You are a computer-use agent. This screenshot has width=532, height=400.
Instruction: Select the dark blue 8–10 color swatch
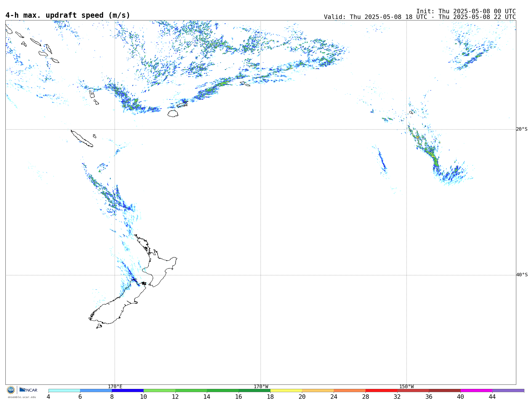coord(128,391)
